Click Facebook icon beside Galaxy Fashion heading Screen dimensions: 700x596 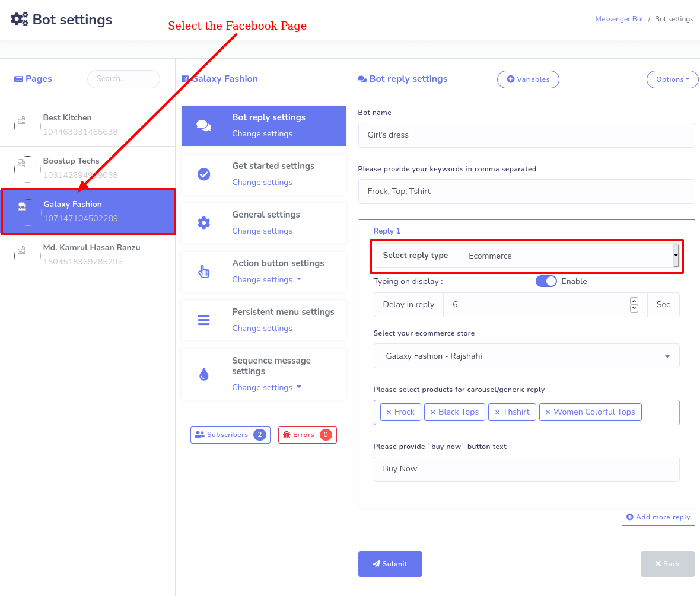(x=185, y=79)
